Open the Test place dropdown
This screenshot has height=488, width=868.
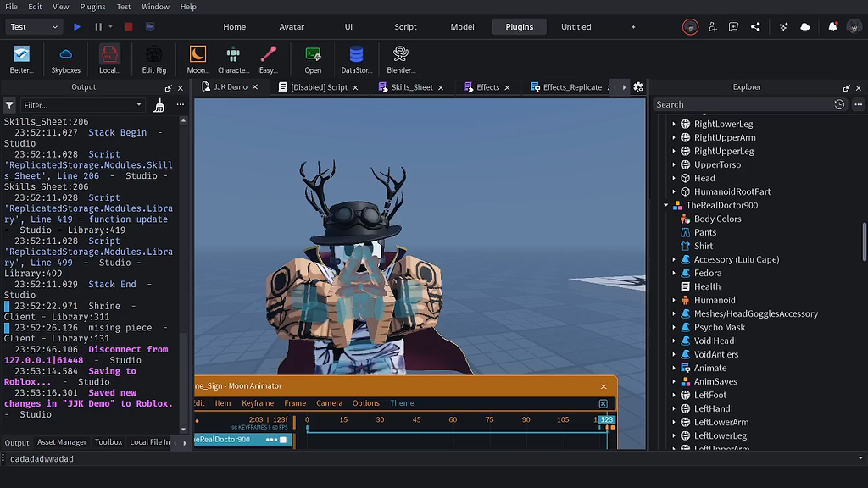pyautogui.click(x=32, y=26)
